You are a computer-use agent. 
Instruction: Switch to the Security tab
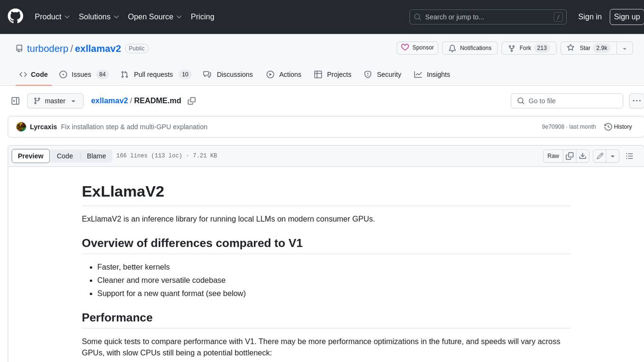(383, 74)
